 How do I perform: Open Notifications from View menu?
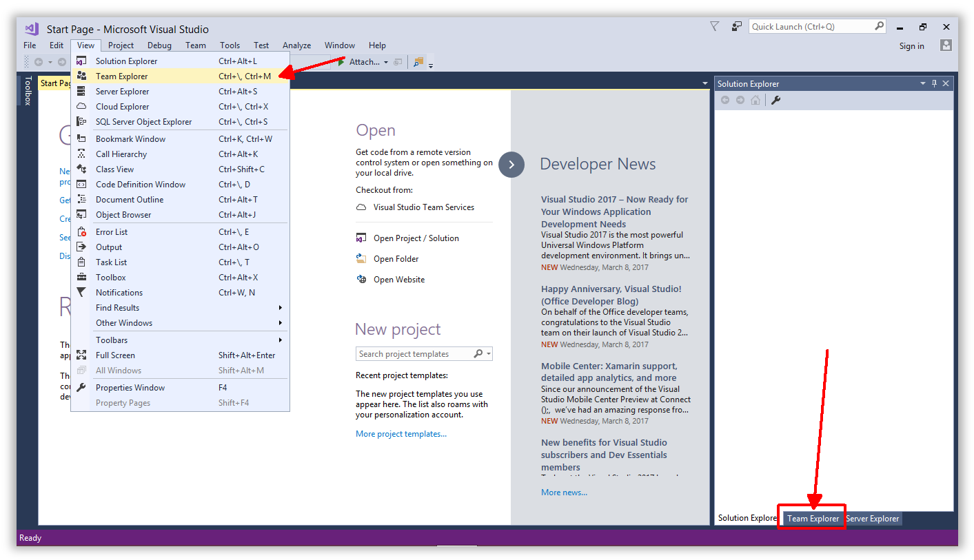pos(181,293)
